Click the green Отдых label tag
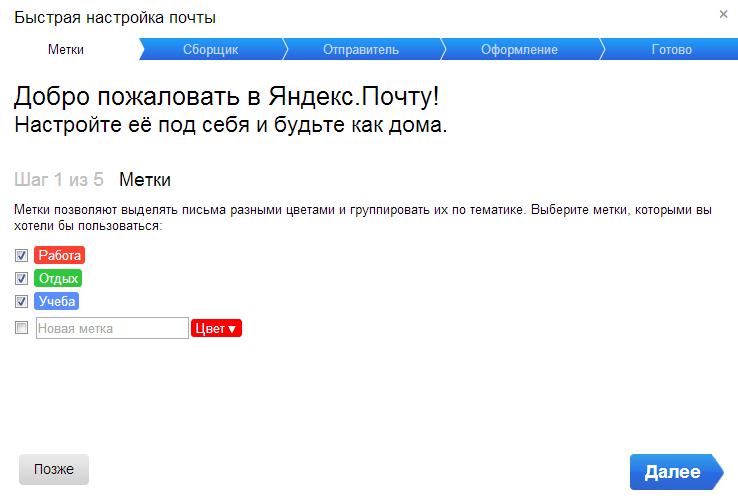This screenshot has width=738, height=502. 58,278
